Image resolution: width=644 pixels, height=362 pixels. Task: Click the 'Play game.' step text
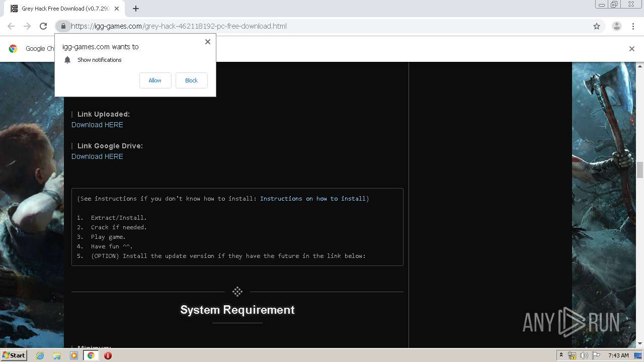108,237
